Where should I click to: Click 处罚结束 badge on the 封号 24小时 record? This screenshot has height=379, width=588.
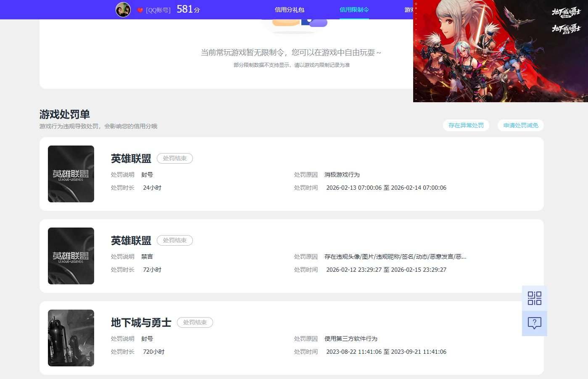pyautogui.click(x=175, y=158)
